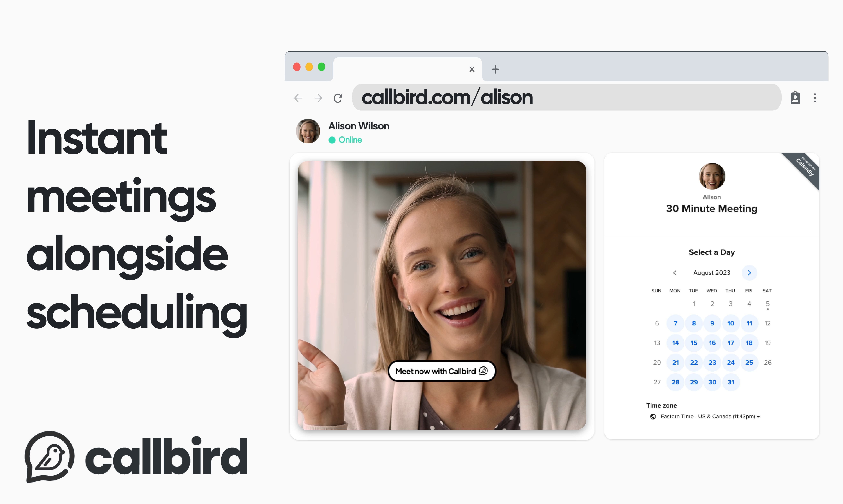
Task: Select Friday August 11 available date
Action: [x=750, y=323]
